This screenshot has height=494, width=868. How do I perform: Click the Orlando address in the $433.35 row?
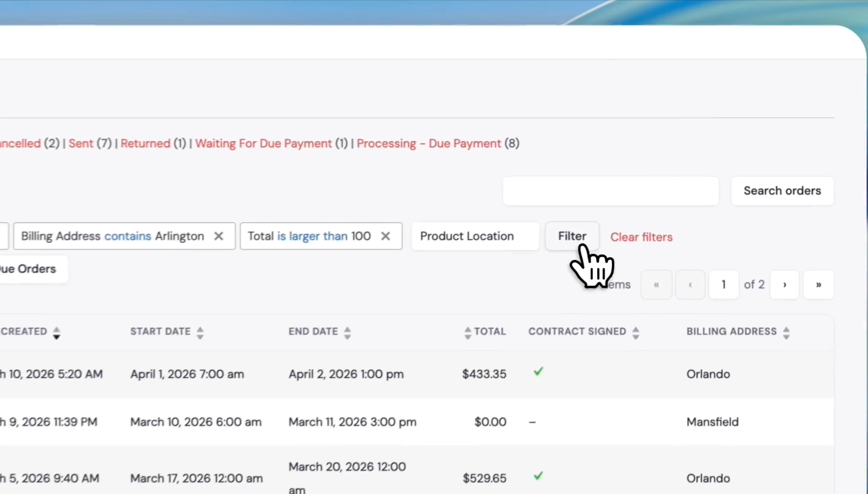pos(708,374)
